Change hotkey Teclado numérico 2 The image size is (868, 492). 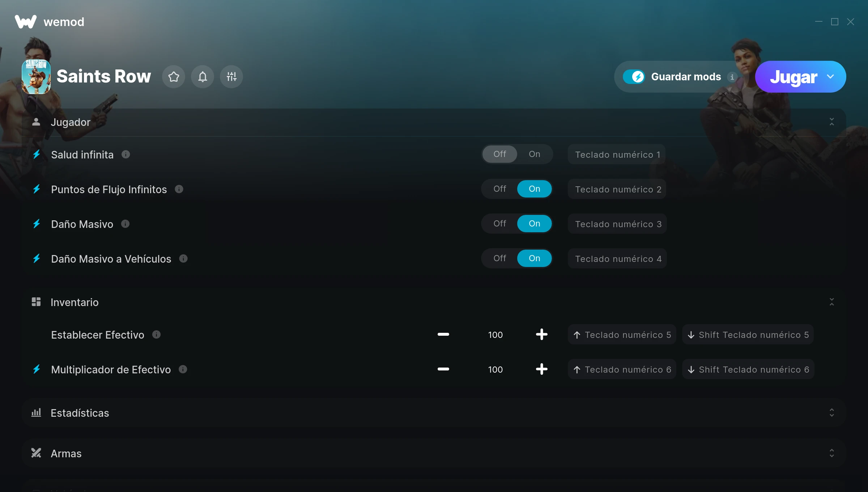(x=617, y=189)
